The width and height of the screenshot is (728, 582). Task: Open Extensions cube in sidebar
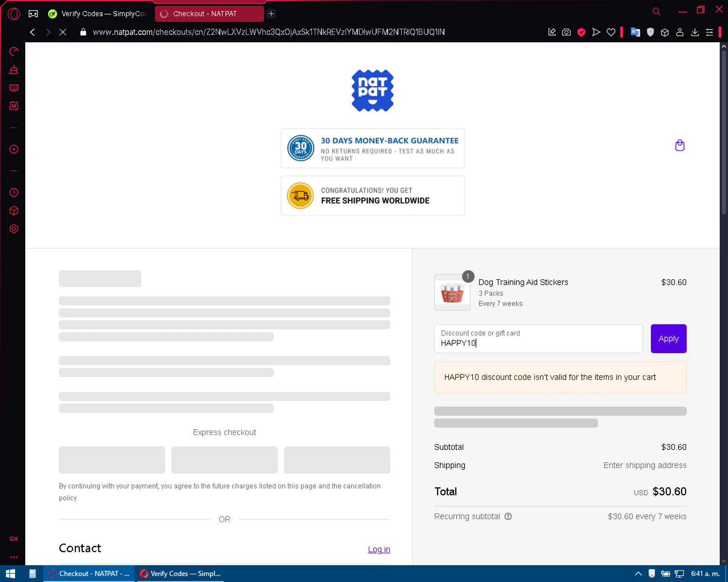pyautogui.click(x=14, y=210)
